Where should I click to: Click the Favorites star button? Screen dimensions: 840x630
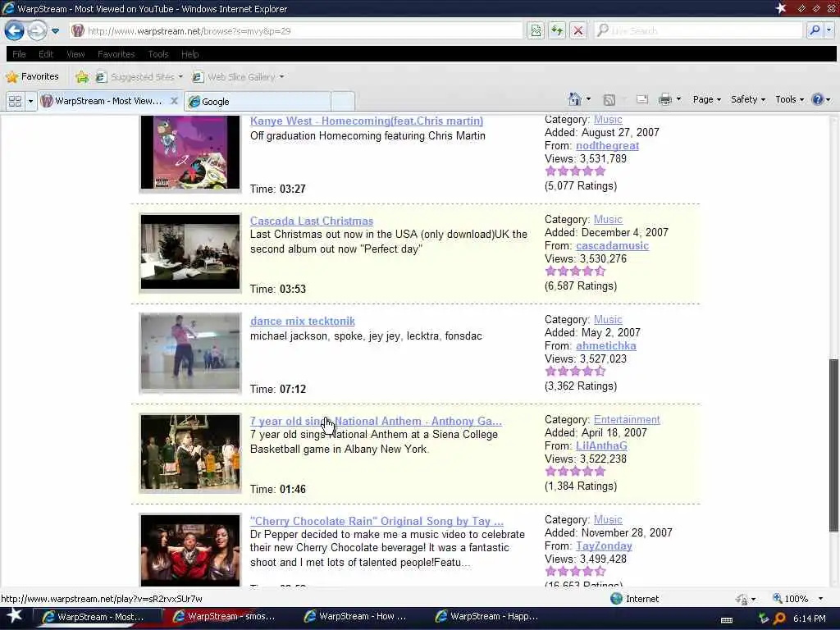(32, 76)
